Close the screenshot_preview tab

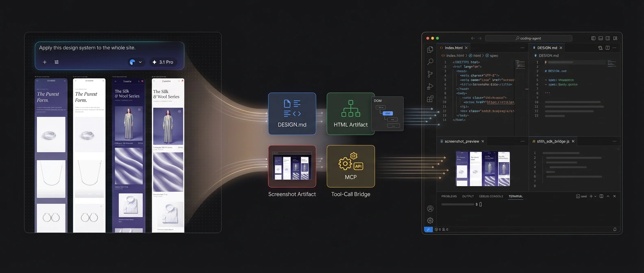tap(483, 141)
